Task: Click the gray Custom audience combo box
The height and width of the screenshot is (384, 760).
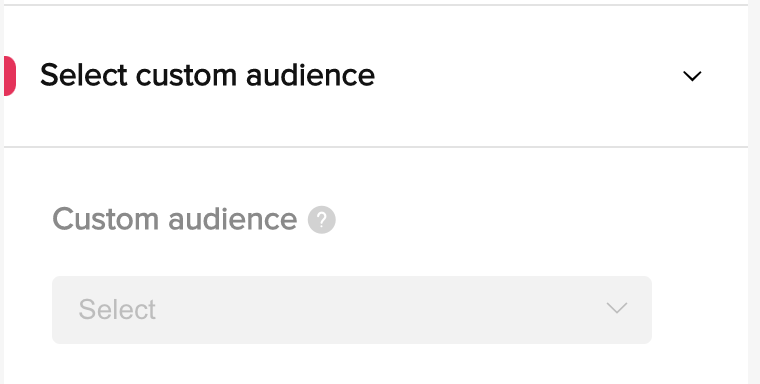Action: click(352, 310)
